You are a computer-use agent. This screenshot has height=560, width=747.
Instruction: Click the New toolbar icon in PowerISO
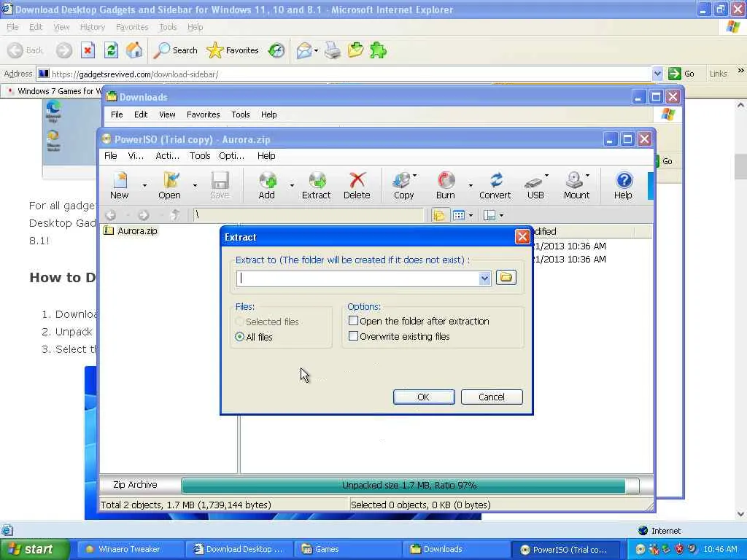120,185
